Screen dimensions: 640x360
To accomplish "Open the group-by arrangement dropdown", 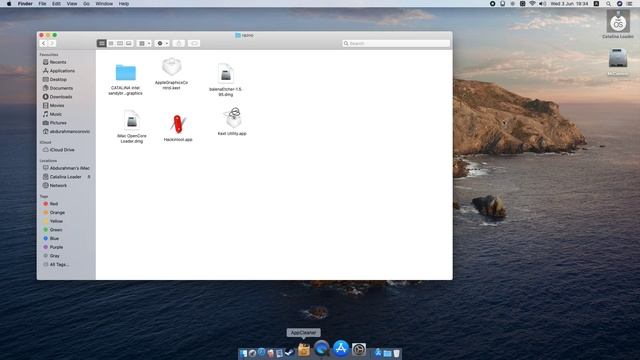I will 144,43.
